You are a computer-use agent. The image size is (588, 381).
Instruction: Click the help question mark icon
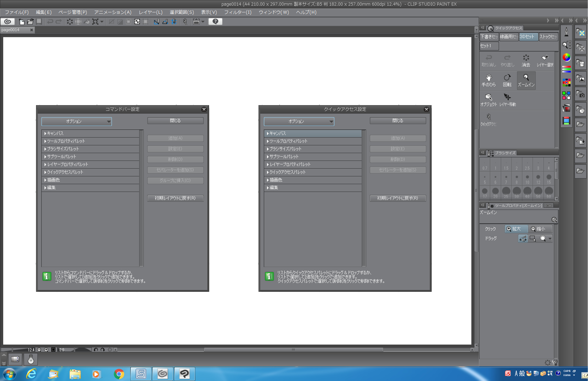tap(215, 22)
